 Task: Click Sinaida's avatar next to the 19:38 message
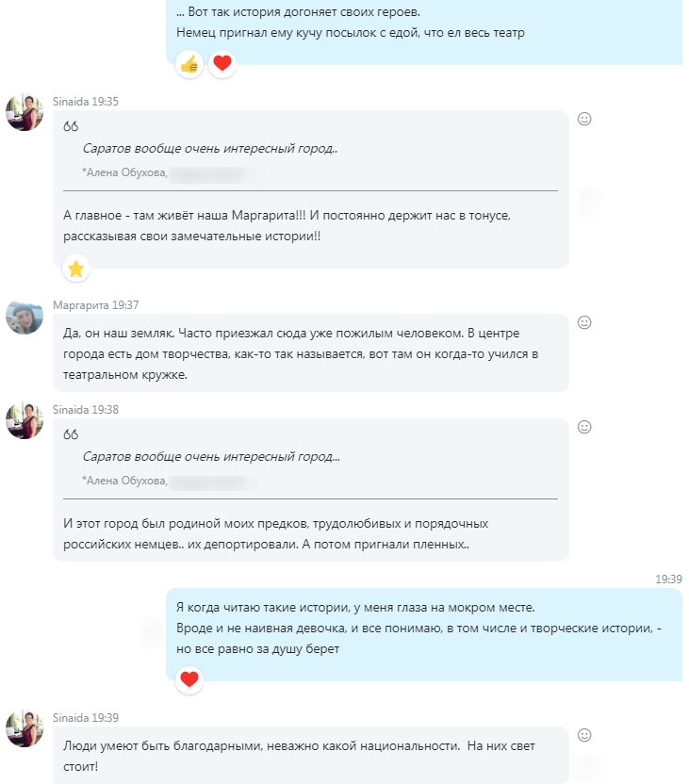point(25,420)
